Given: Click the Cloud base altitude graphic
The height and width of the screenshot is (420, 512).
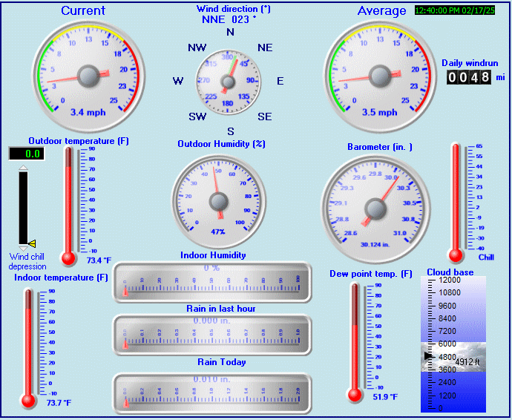Looking at the screenshot, I should tap(452, 344).
